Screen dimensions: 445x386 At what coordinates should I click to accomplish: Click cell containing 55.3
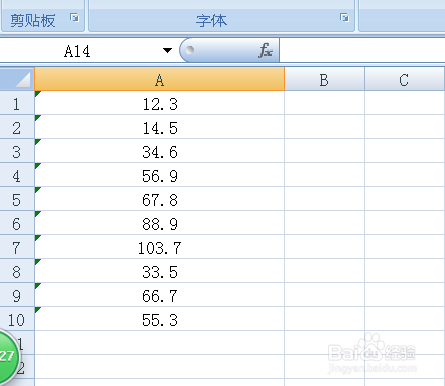(x=160, y=319)
